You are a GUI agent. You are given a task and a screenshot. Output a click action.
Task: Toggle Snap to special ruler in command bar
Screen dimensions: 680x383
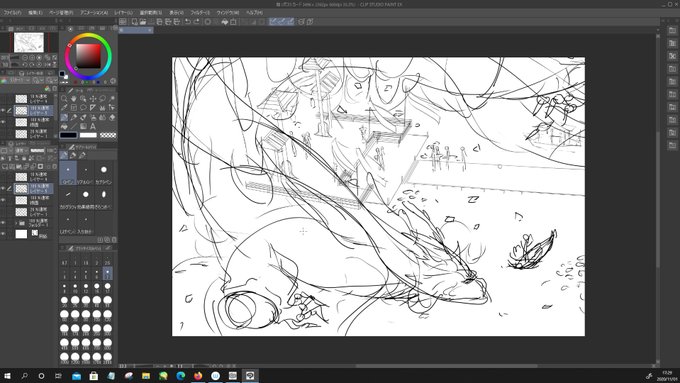point(282,22)
